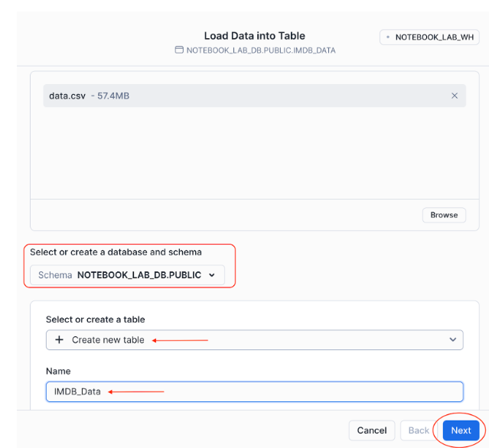Cancel the data load dialog
The height and width of the screenshot is (448, 489).
[372, 430]
